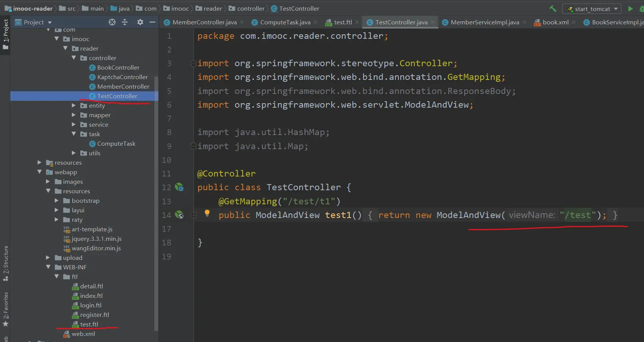
Task: Click the yellow light bulb intention icon
Action: pos(207,213)
